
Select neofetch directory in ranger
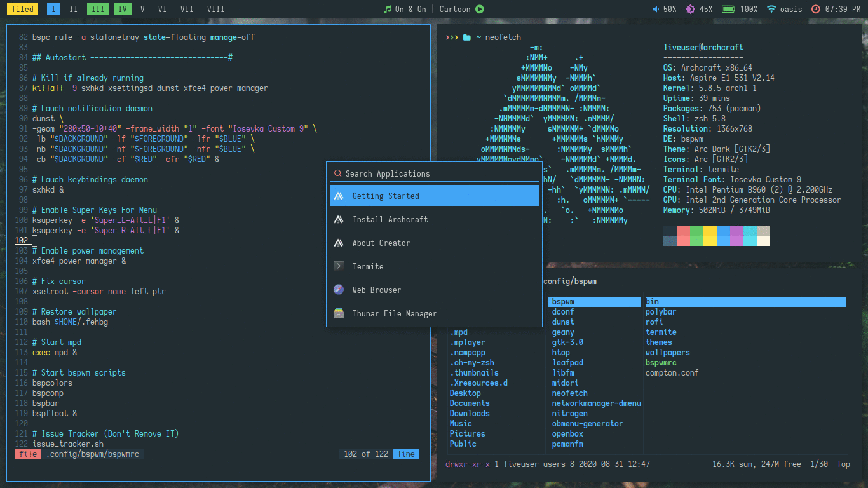pyautogui.click(x=570, y=393)
